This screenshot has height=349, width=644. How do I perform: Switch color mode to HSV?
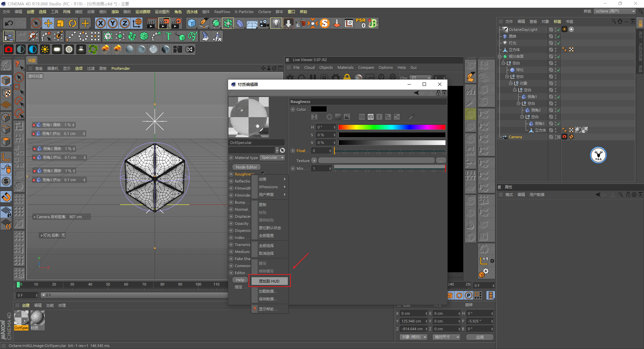[x=371, y=117]
